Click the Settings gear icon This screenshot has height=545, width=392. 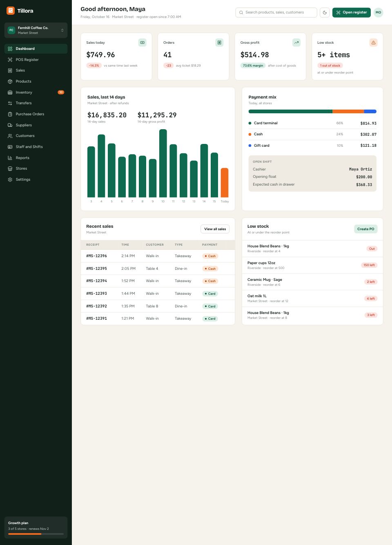click(x=10, y=179)
